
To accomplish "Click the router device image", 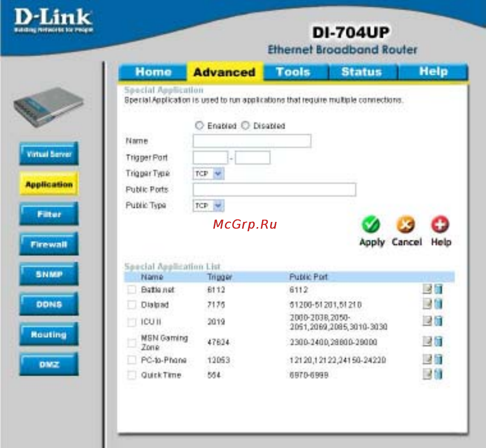I will point(48,107).
